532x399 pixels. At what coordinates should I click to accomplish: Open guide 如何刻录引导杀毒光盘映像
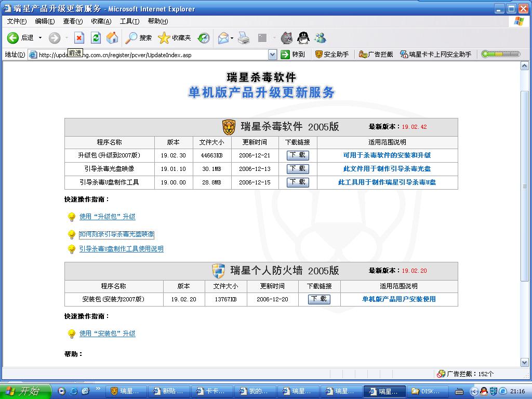116,234
